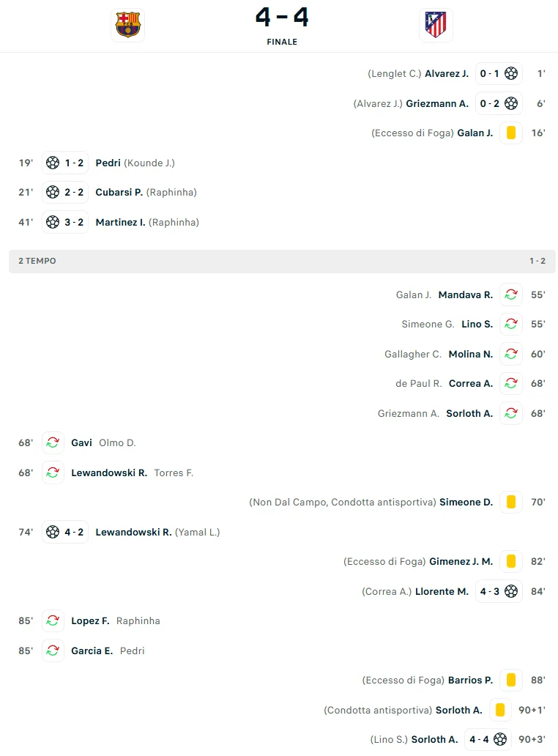Click the 4 - 4 final score
The height and width of the screenshot is (756, 558).
(282, 18)
